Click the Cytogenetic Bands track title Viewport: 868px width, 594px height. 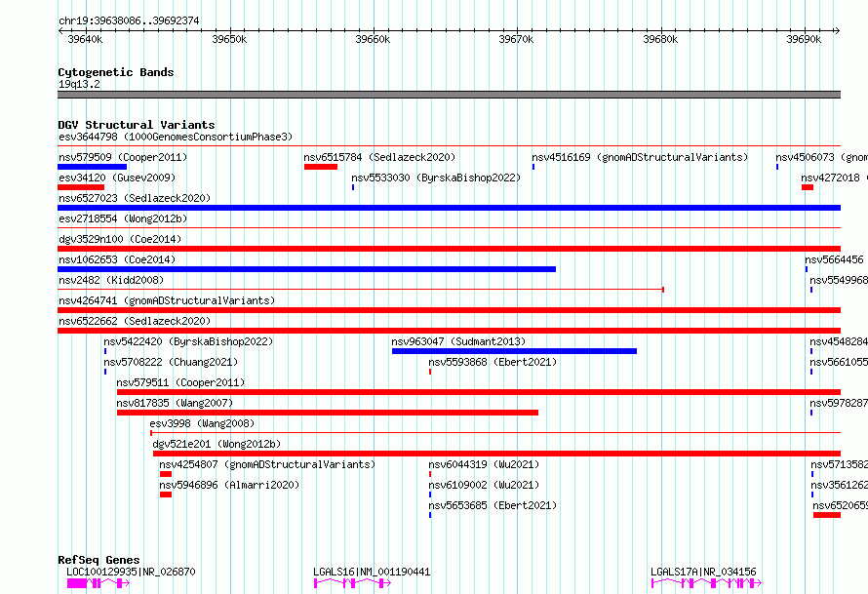[x=116, y=72]
